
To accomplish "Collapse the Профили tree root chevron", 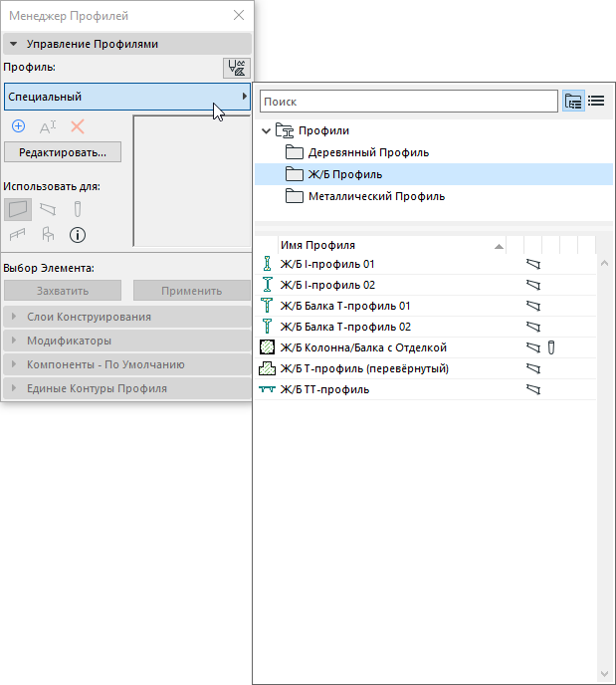I will [266, 130].
